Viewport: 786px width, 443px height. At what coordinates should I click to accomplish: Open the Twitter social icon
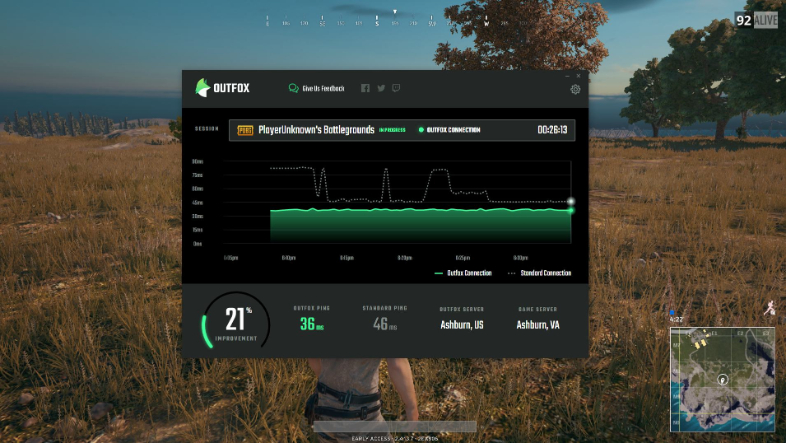pyautogui.click(x=380, y=88)
